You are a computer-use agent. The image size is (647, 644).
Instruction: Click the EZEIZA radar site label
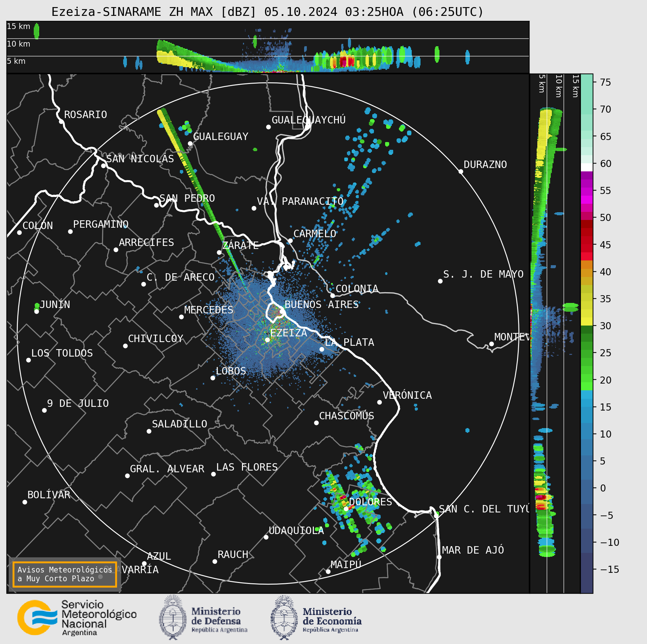(289, 333)
